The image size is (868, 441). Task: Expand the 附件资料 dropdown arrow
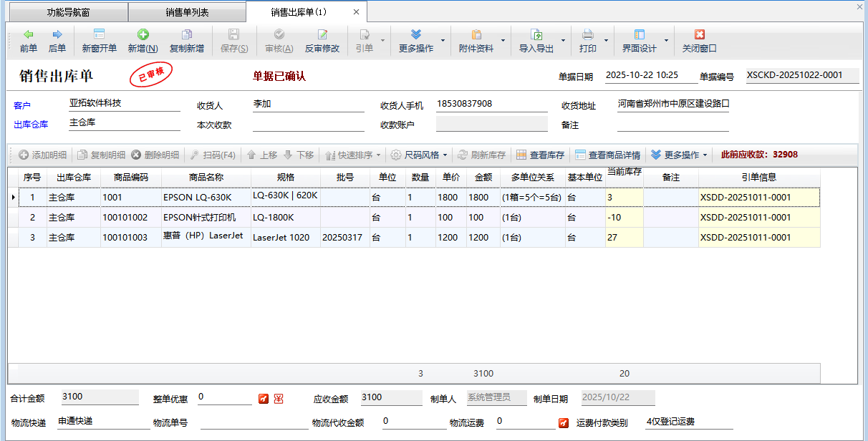click(503, 41)
